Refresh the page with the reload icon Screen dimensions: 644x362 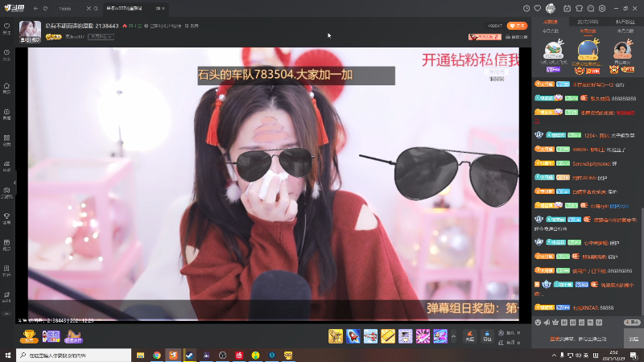click(45, 8)
